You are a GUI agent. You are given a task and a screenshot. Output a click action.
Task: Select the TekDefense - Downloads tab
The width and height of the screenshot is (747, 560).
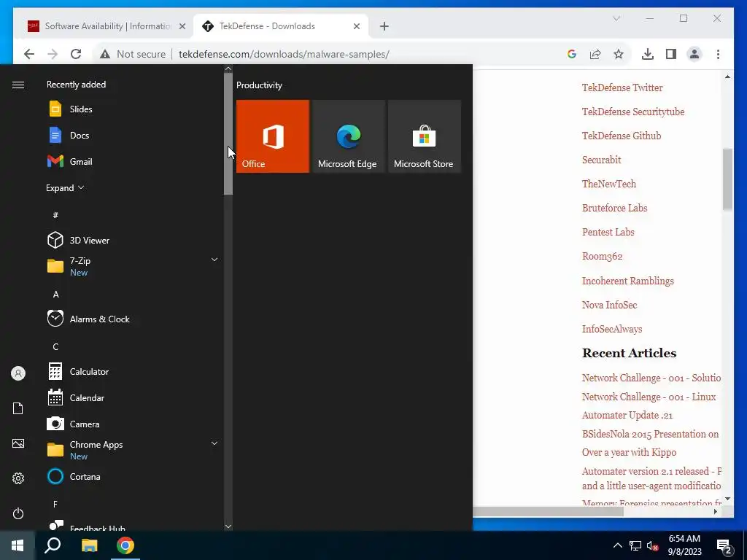click(281, 26)
